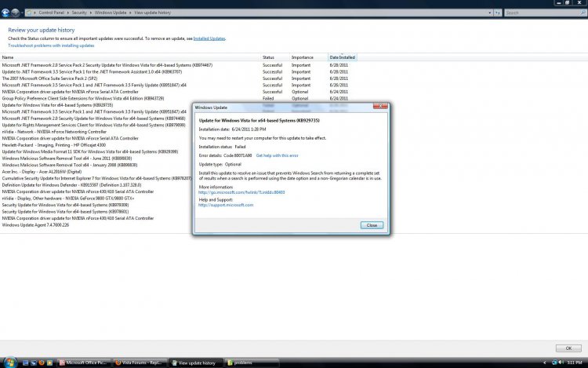Click the Back arrow navigation button
The width and height of the screenshot is (588, 368).
tap(5, 13)
